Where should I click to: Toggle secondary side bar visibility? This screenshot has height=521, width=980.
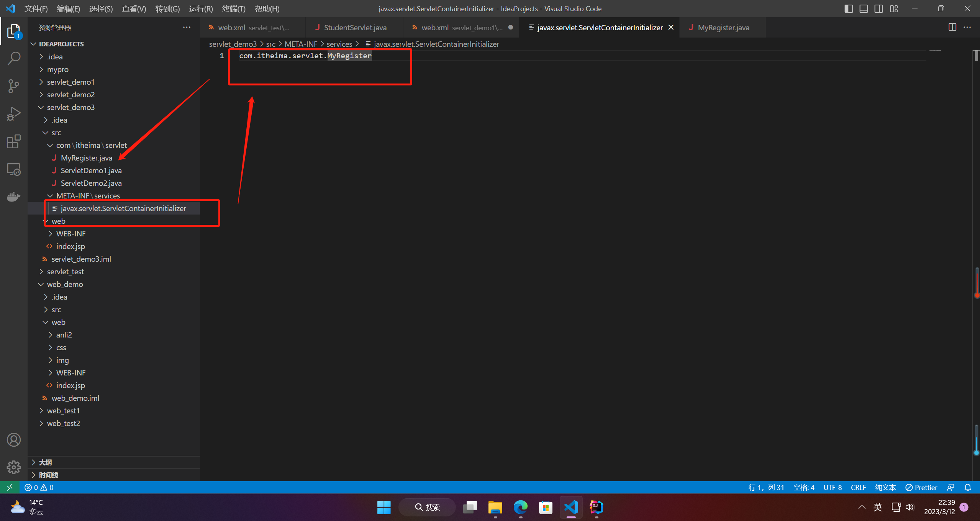click(879, 8)
